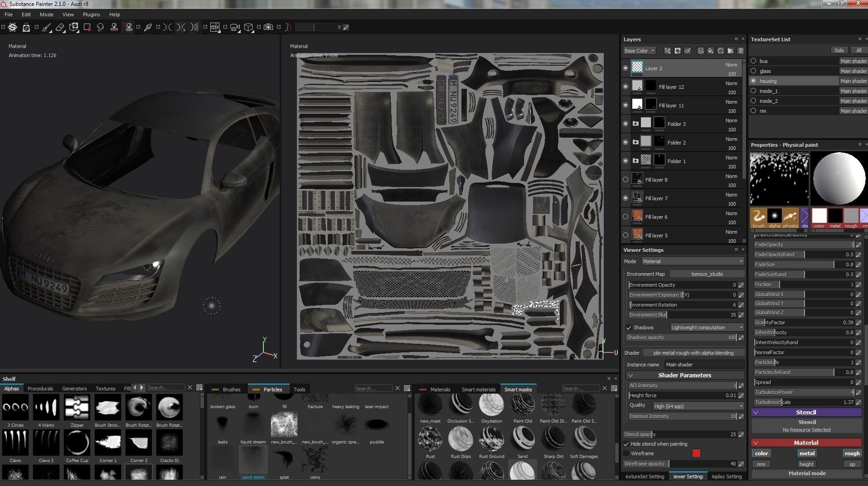Click the wireframe red color swatch
The image size is (868, 486).
[696, 453]
